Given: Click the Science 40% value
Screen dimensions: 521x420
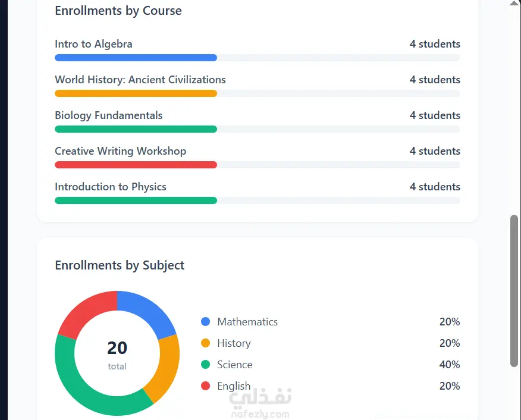Looking at the screenshot, I should point(449,365).
